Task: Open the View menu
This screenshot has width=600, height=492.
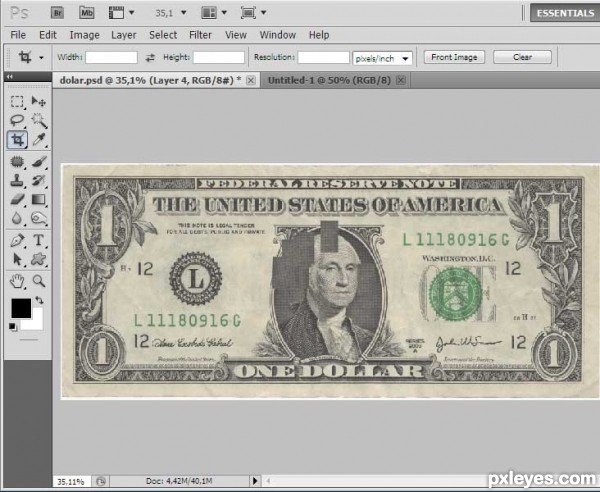Action: (236, 35)
